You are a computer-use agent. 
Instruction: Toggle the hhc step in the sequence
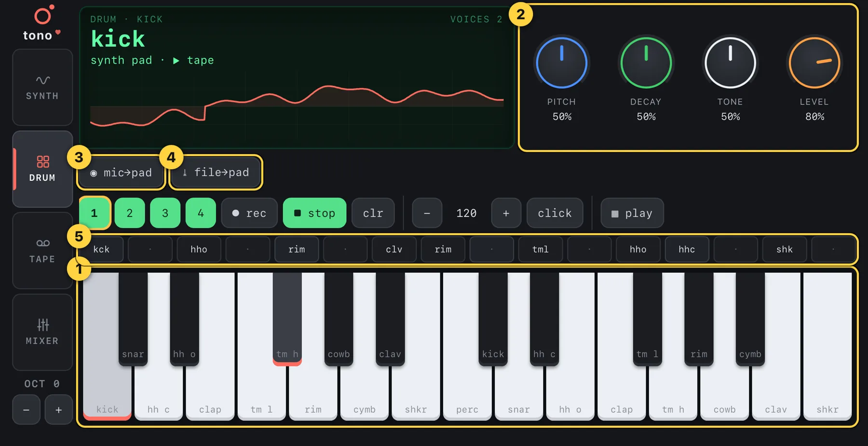(x=687, y=249)
